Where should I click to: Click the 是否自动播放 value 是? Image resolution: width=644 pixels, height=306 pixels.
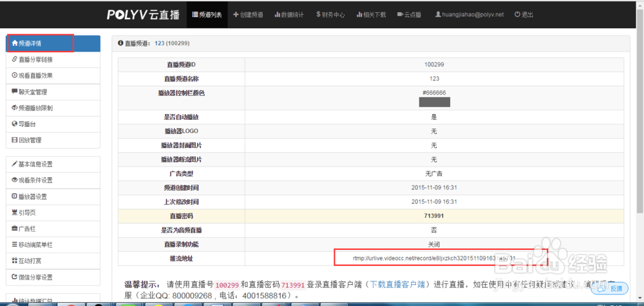pos(434,117)
